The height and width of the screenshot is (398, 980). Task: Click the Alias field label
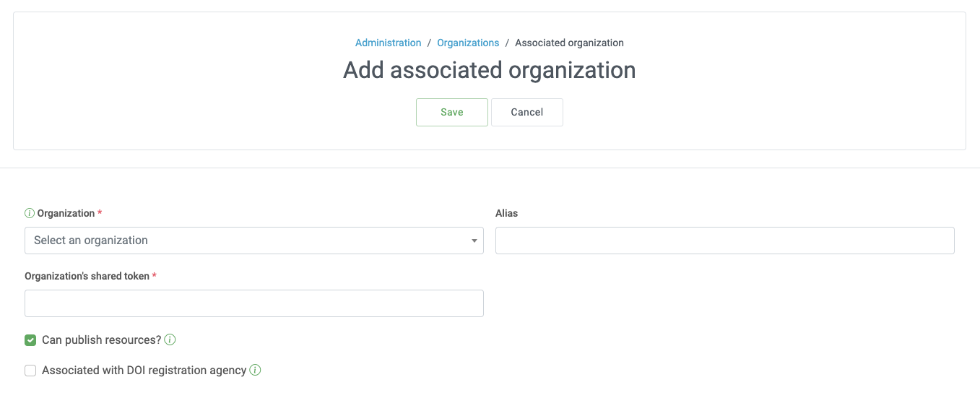pos(506,213)
